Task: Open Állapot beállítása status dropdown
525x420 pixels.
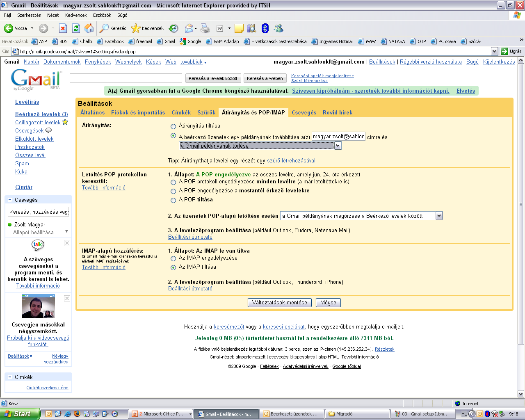Action: [x=66, y=232]
